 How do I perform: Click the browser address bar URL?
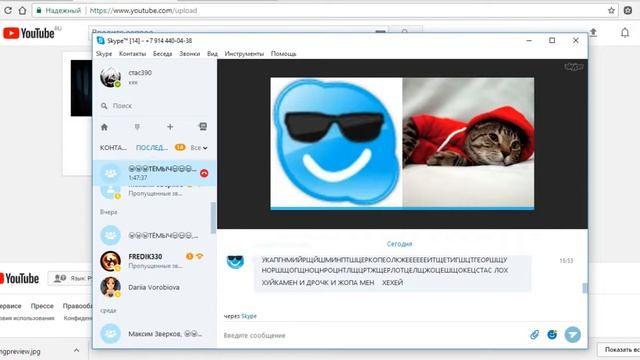(x=143, y=11)
